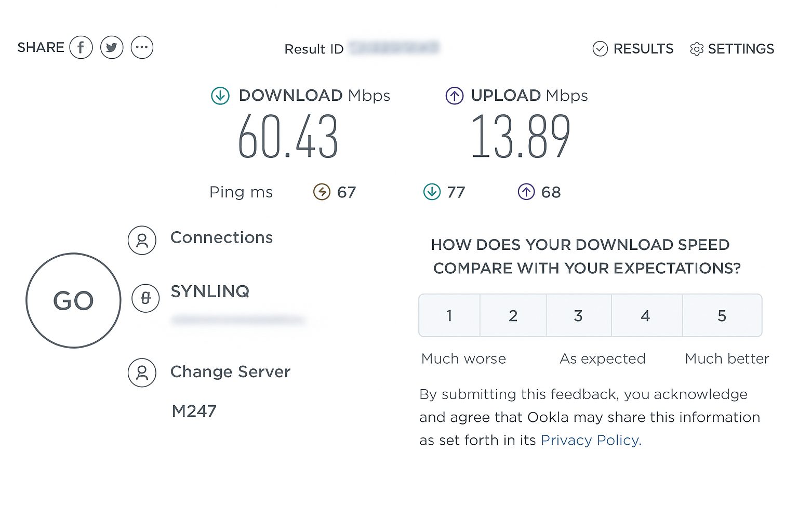Click the upload arrow icon beside UPLOAD
Screen dimensions: 798x532
pos(455,96)
